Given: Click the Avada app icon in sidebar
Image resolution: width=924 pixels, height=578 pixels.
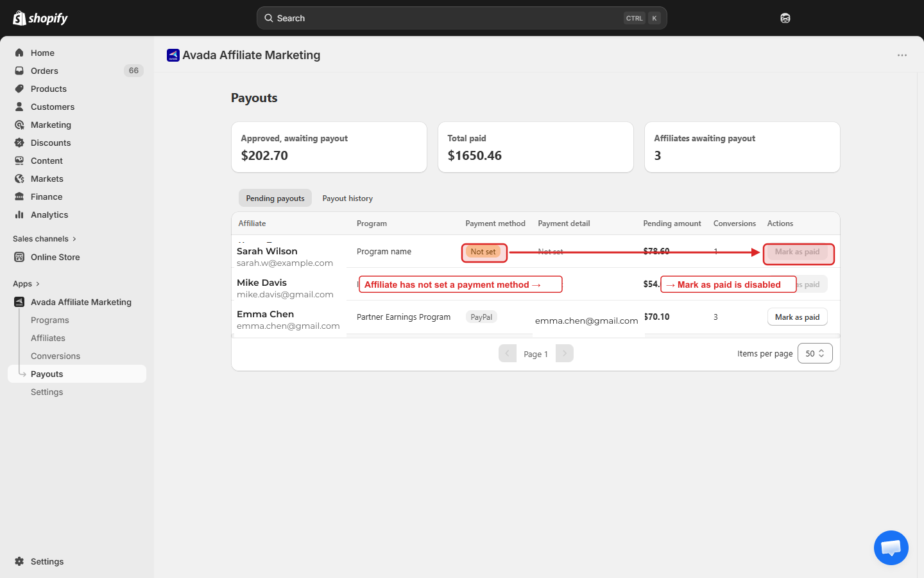Looking at the screenshot, I should click(19, 302).
